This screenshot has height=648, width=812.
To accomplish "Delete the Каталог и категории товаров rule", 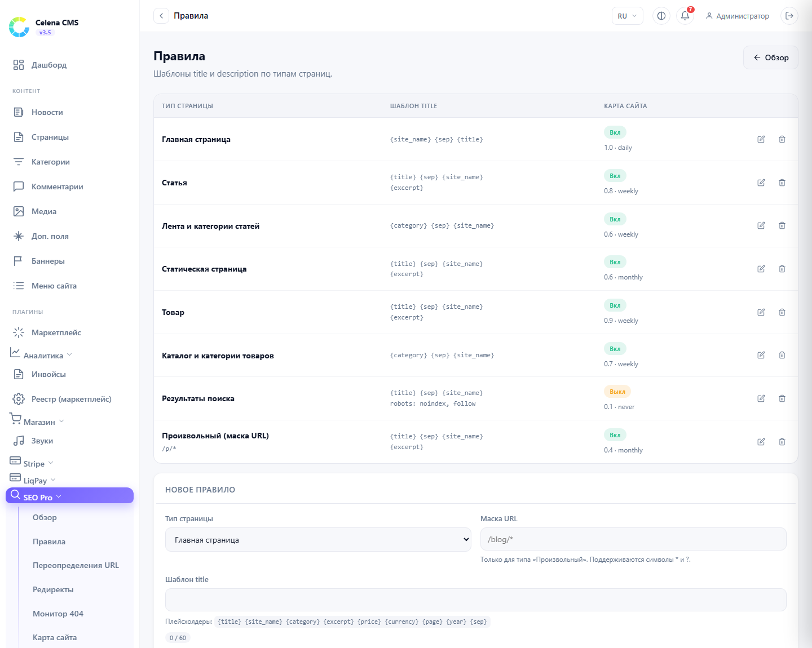I will [x=782, y=355].
